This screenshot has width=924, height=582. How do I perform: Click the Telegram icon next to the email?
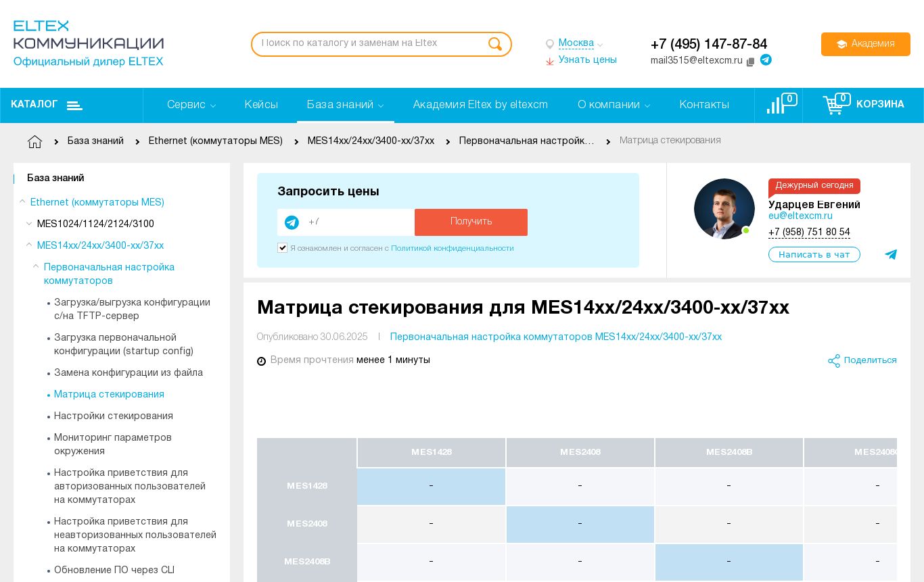coord(766,60)
